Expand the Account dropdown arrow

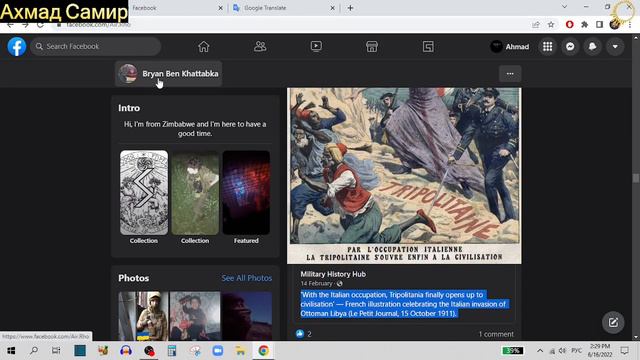[x=615, y=47]
